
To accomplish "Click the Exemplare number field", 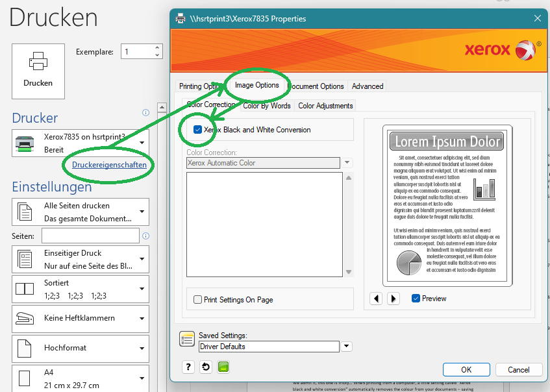I will click(138, 51).
